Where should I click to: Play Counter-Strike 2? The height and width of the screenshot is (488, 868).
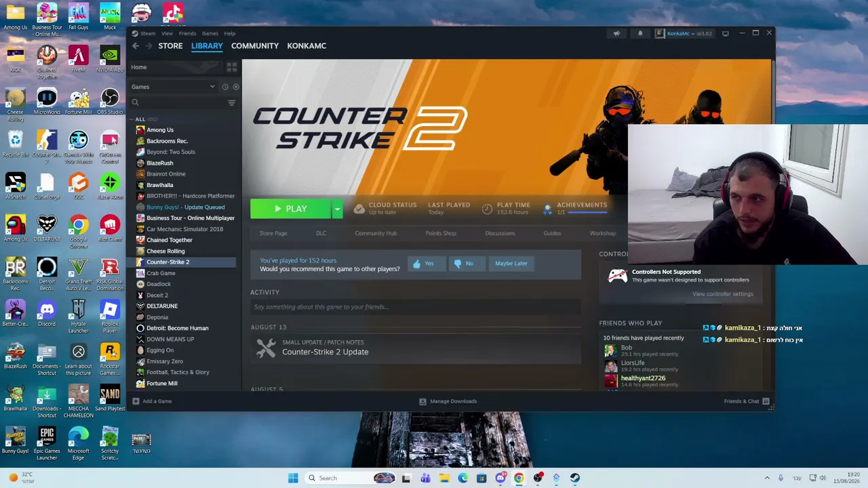point(291,209)
